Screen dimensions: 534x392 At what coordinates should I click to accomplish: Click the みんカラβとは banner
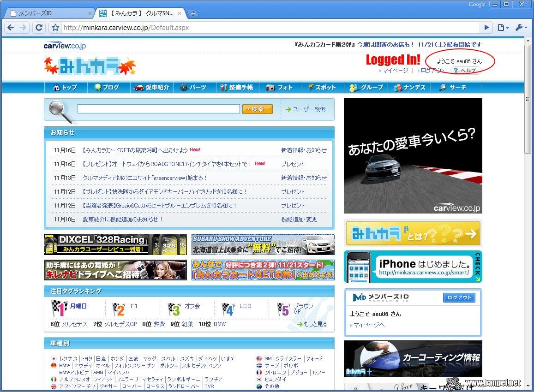pos(413,233)
